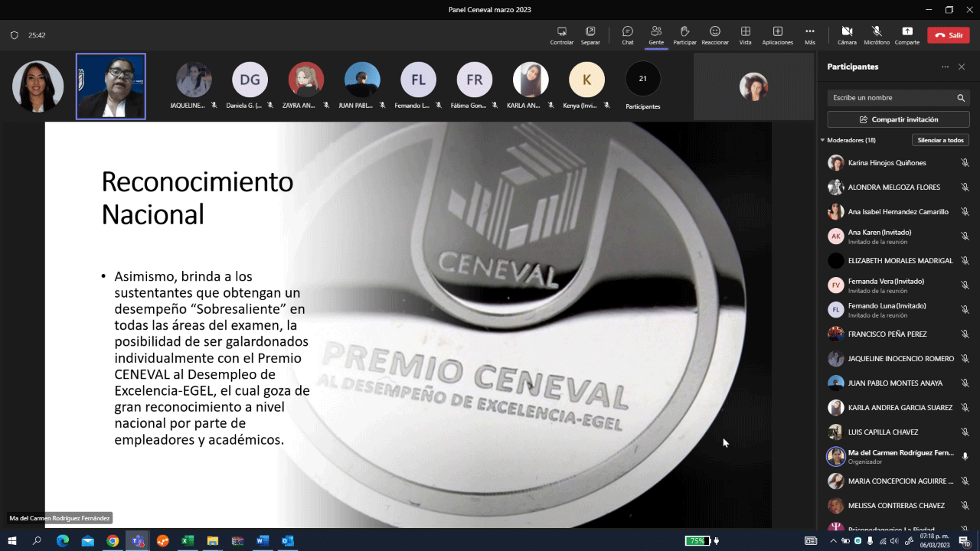
Task: Open the Reaccionar emoji menu
Action: pyautogui.click(x=715, y=35)
